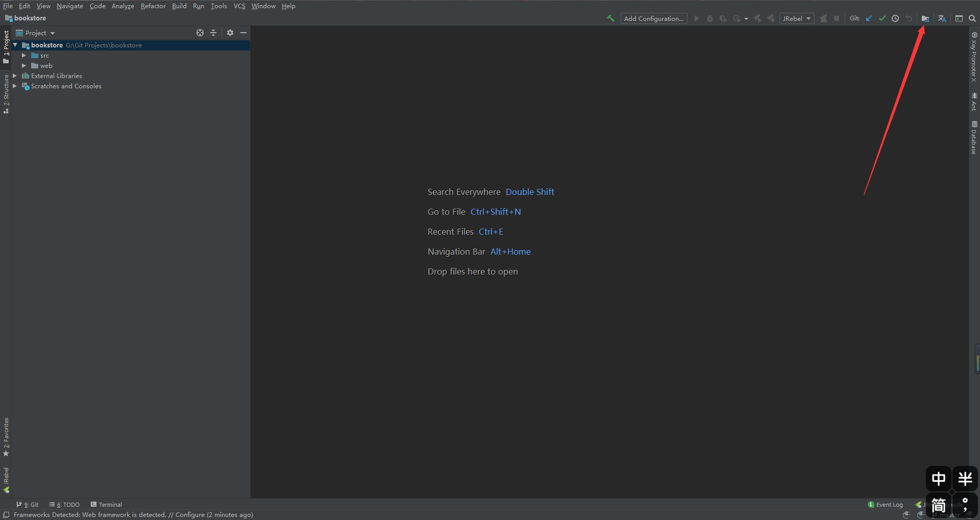Click the Debug with JRebel rocket icon
980x520 pixels.
(771, 18)
